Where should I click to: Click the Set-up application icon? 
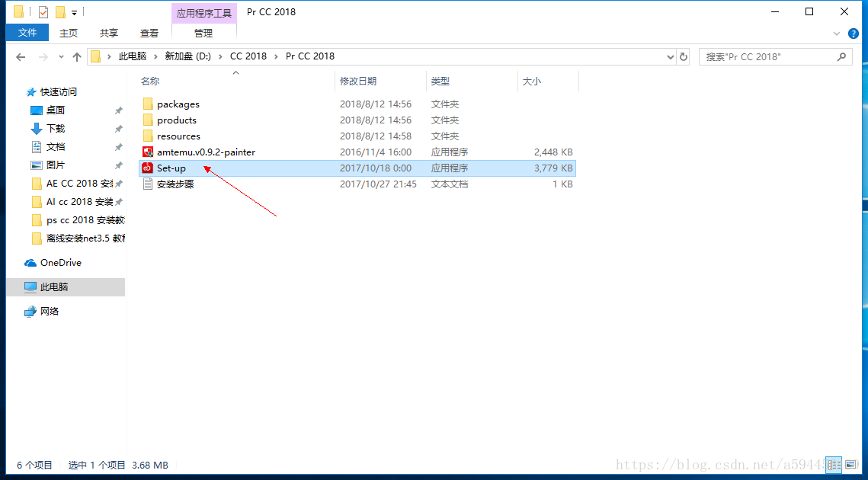[x=148, y=168]
